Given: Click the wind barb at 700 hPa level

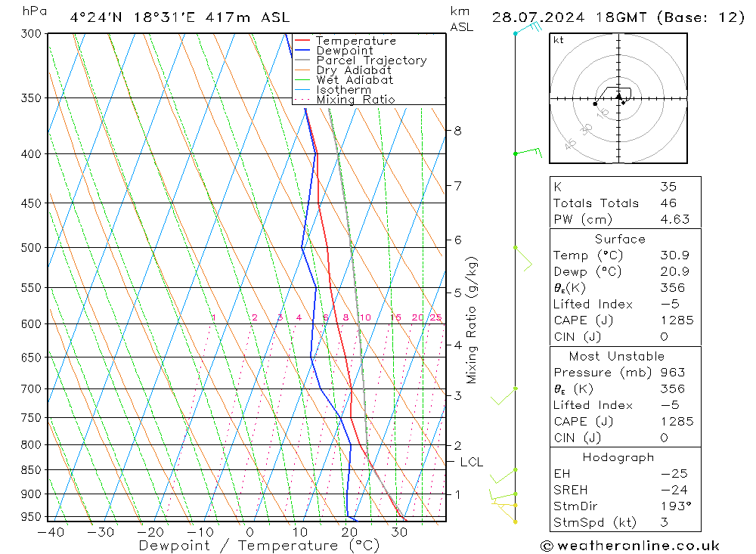Looking at the screenshot, I should pyautogui.click(x=504, y=395).
